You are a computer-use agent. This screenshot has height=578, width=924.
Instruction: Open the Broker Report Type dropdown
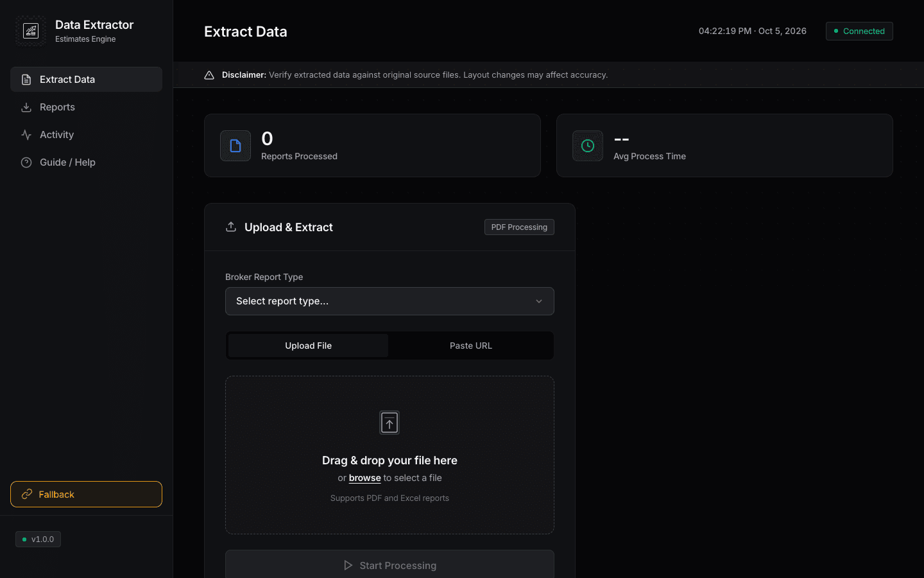(x=389, y=301)
